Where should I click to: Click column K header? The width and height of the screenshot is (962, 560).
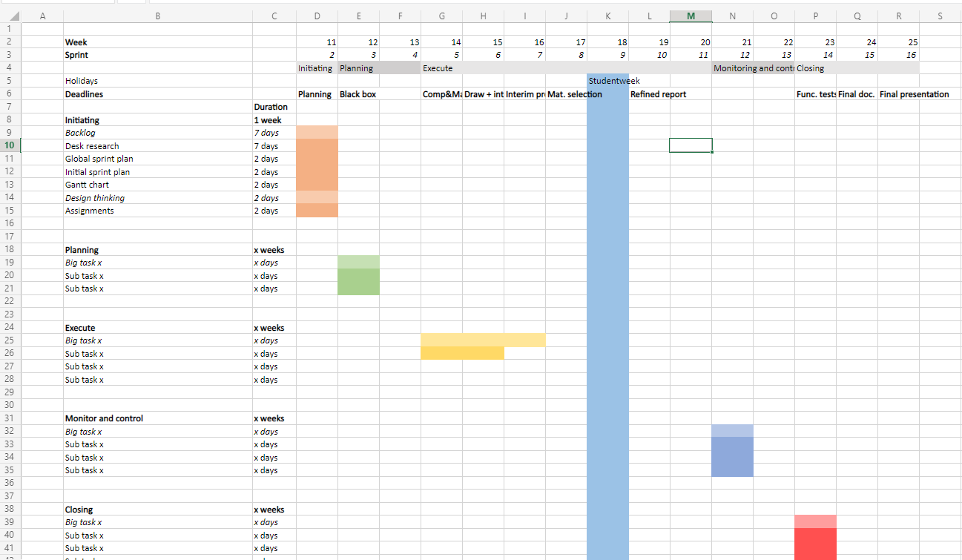[607, 16]
